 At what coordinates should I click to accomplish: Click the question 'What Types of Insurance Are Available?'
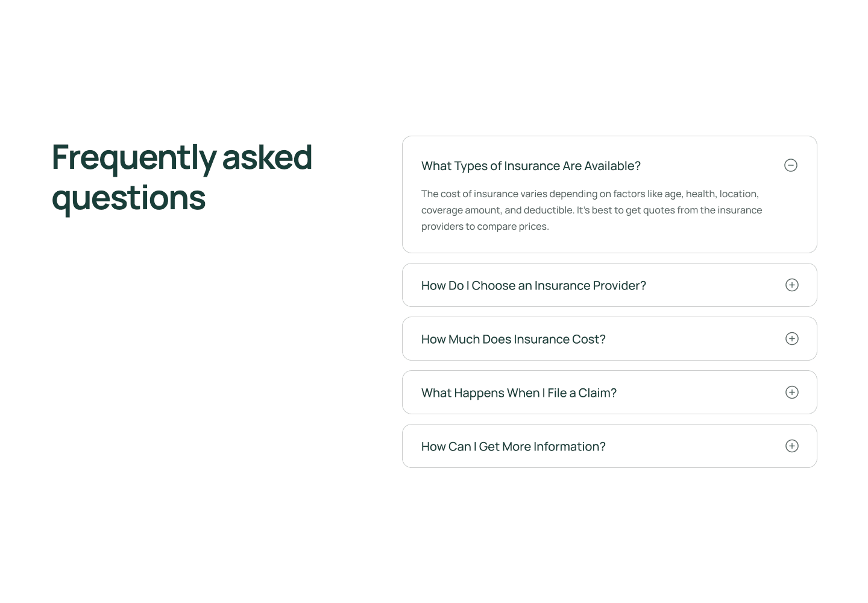click(530, 165)
